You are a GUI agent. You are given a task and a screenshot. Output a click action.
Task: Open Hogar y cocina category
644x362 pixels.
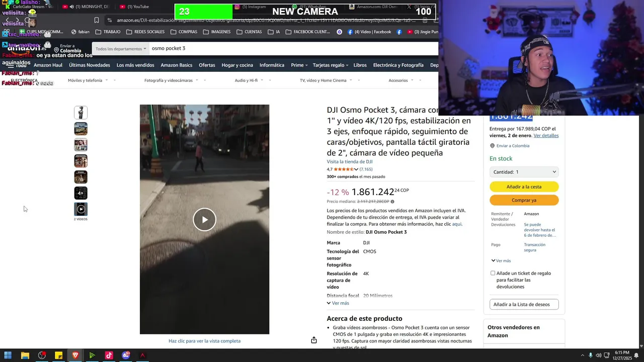[x=237, y=65]
